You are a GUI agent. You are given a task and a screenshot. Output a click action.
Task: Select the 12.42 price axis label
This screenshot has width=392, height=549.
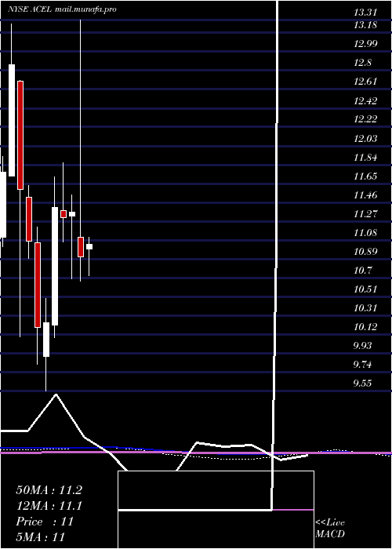coord(365,101)
